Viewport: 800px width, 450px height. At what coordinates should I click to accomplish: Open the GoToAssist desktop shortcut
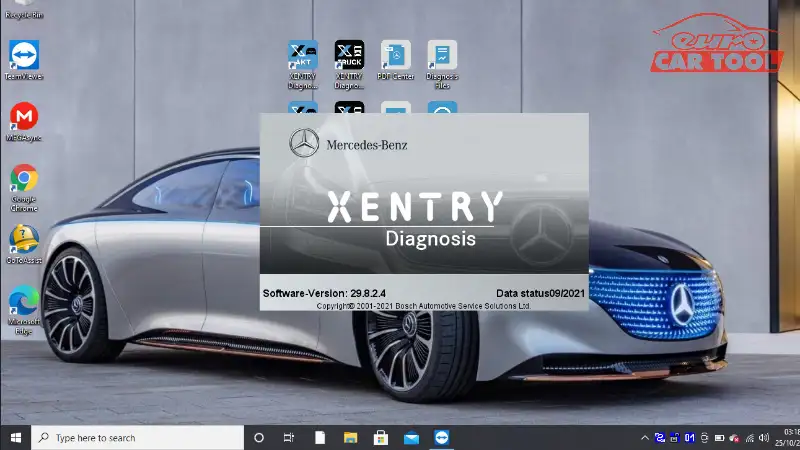coord(23,244)
